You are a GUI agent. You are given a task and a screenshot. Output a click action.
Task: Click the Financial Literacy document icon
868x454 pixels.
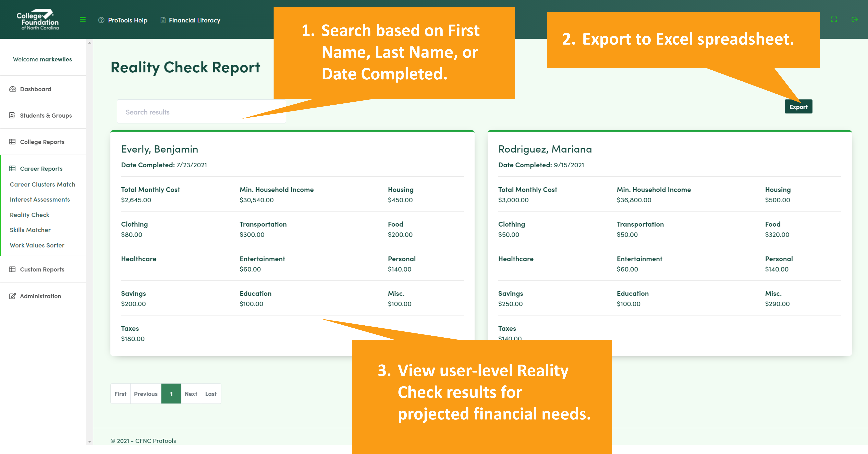coord(163,20)
